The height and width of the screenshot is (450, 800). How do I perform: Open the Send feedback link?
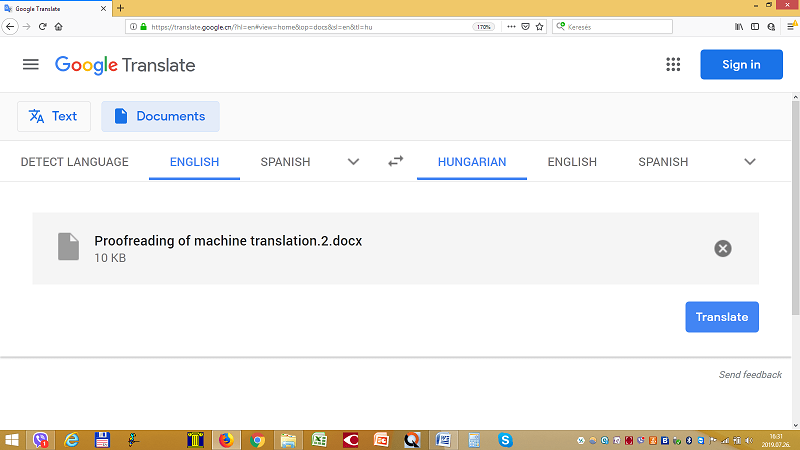click(750, 375)
